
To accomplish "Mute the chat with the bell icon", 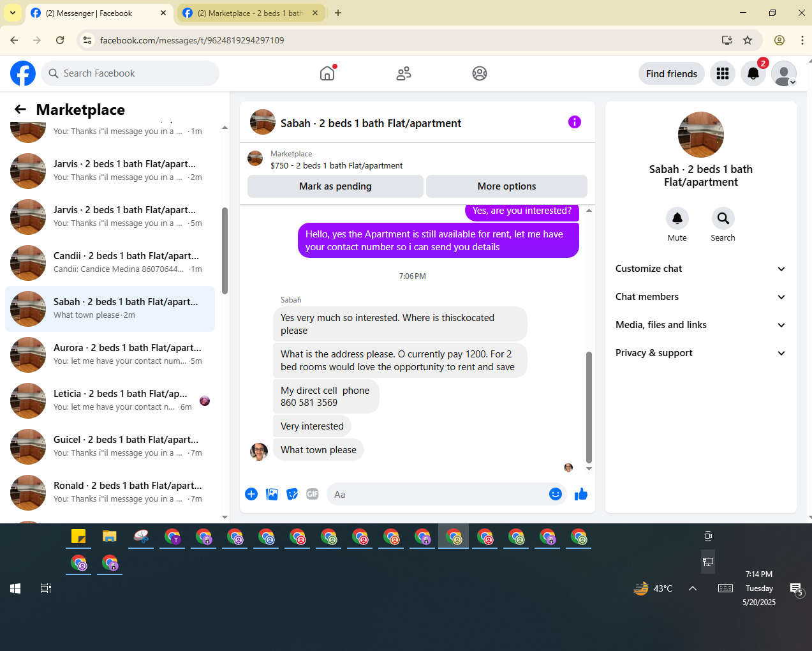I will 677,218.
